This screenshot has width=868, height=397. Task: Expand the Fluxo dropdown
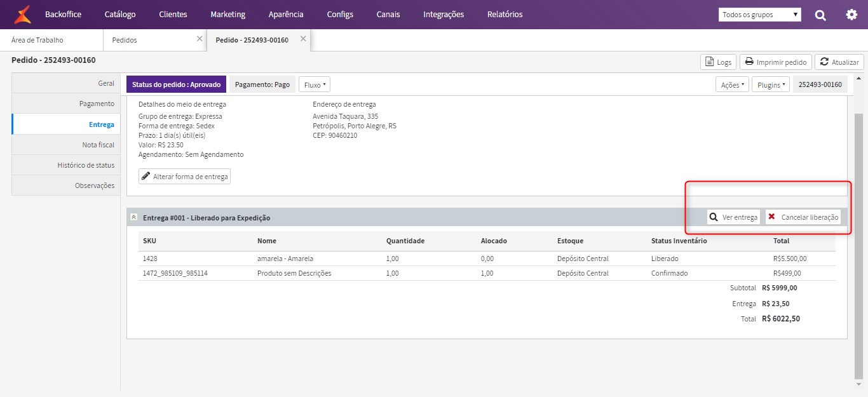pos(315,84)
